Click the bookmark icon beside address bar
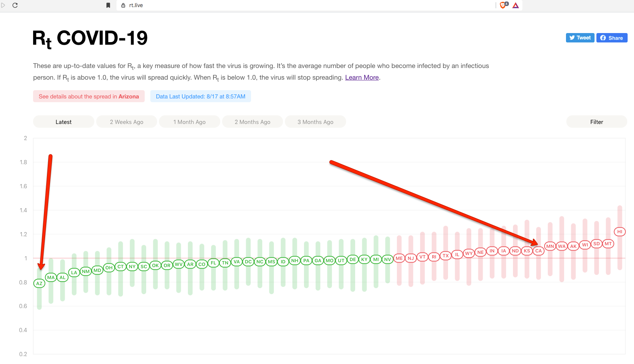634x364 pixels. coord(108,5)
